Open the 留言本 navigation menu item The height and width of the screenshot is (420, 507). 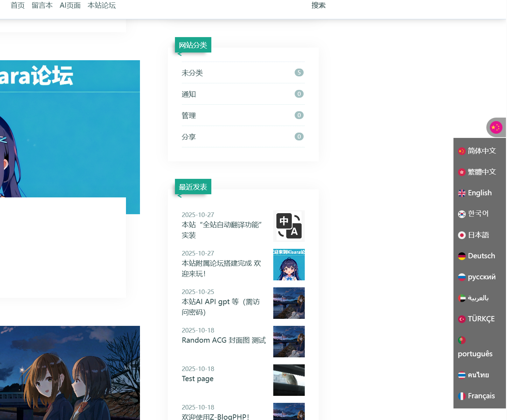coord(42,5)
